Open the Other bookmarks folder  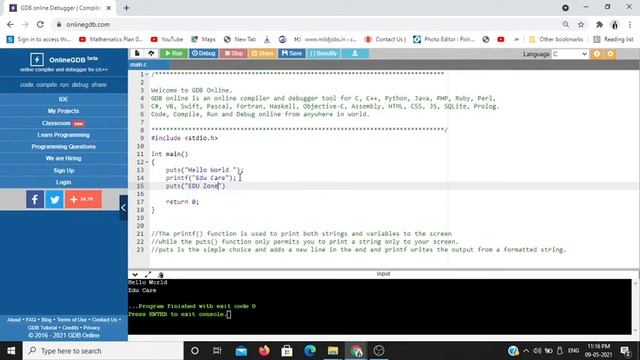(x=556, y=39)
